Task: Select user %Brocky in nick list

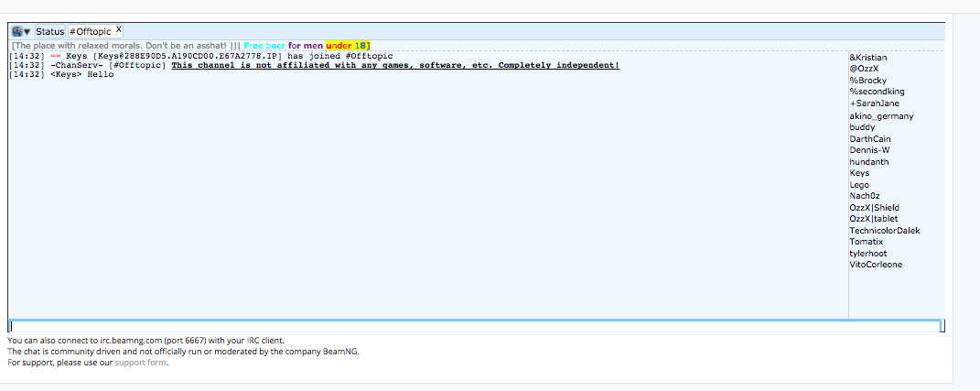Action: (x=867, y=81)
